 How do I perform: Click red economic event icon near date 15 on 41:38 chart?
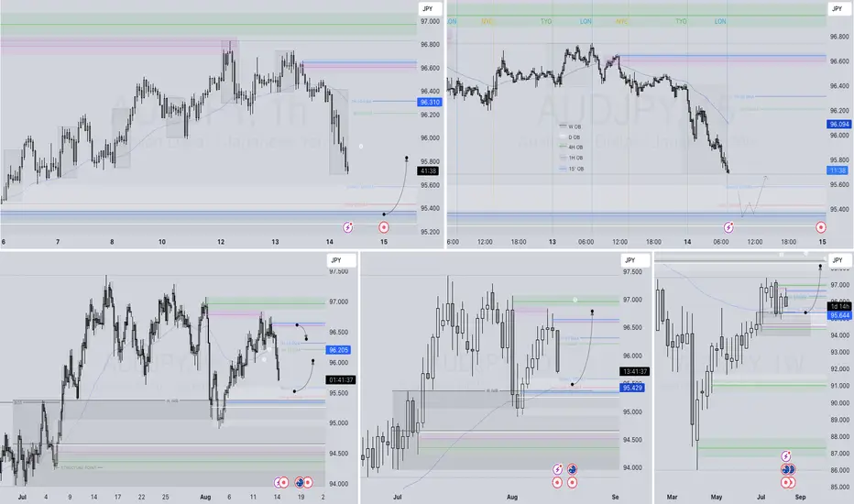tap(384, 227)
